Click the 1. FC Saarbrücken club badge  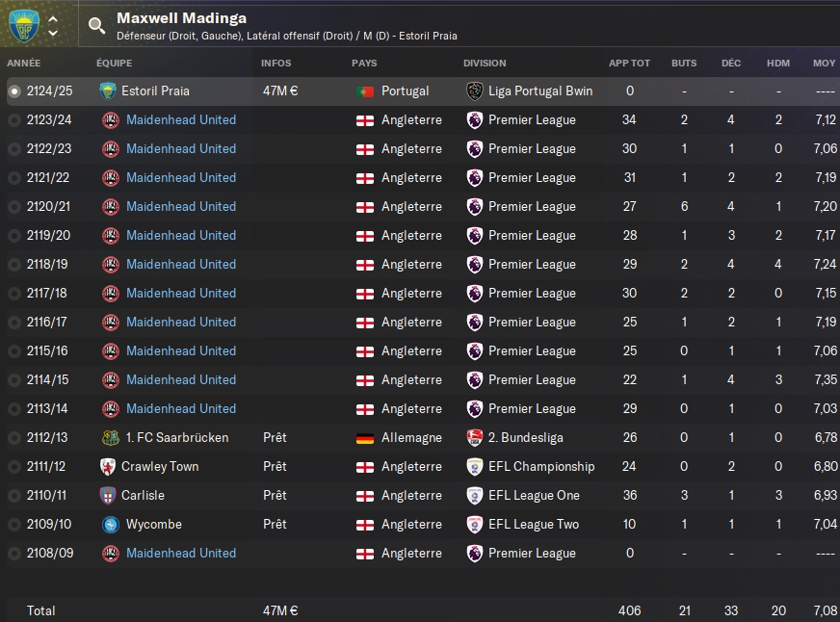click(x=110, y=437)
